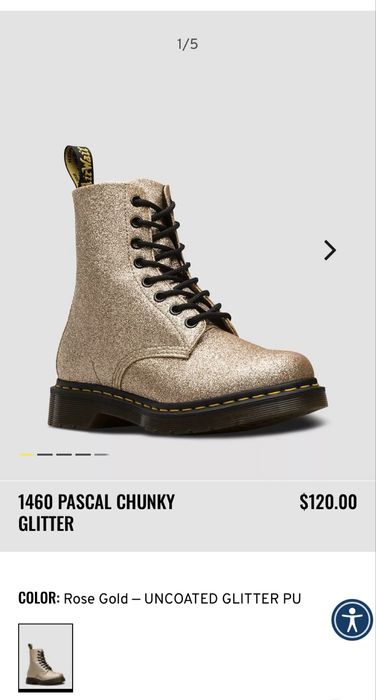This screenshot has height=700, width=376.
Task: Click the yellow-stitched sole of the boot
Action: tap(188, 406)
